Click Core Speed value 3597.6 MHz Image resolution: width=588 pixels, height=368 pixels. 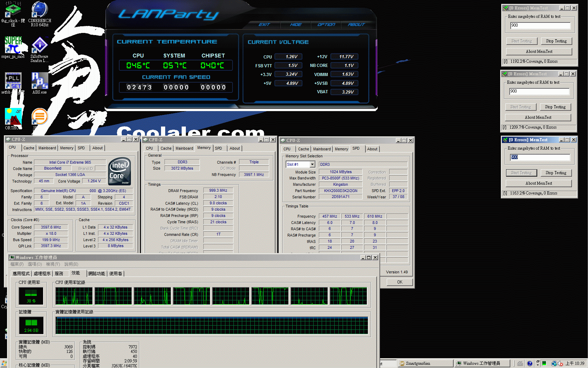[51, 227]
